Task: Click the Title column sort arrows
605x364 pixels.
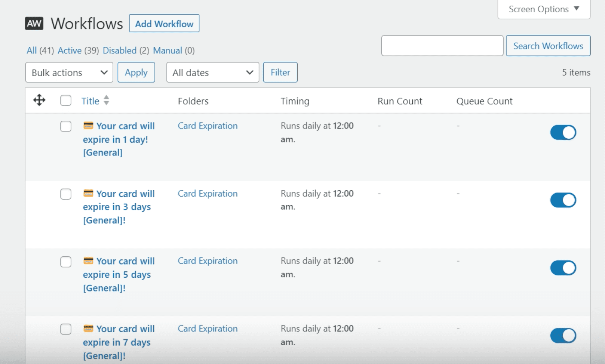Action: [x=107, y=100]
